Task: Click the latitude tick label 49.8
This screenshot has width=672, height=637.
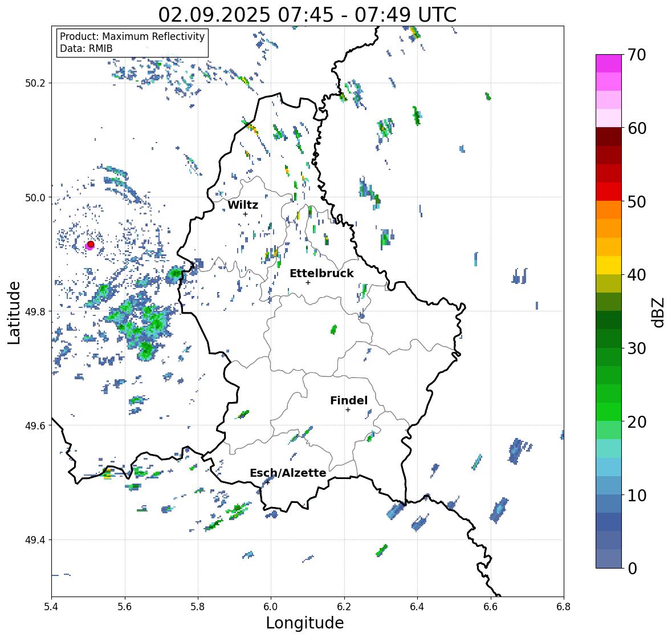Action: (x=35, y=311)
